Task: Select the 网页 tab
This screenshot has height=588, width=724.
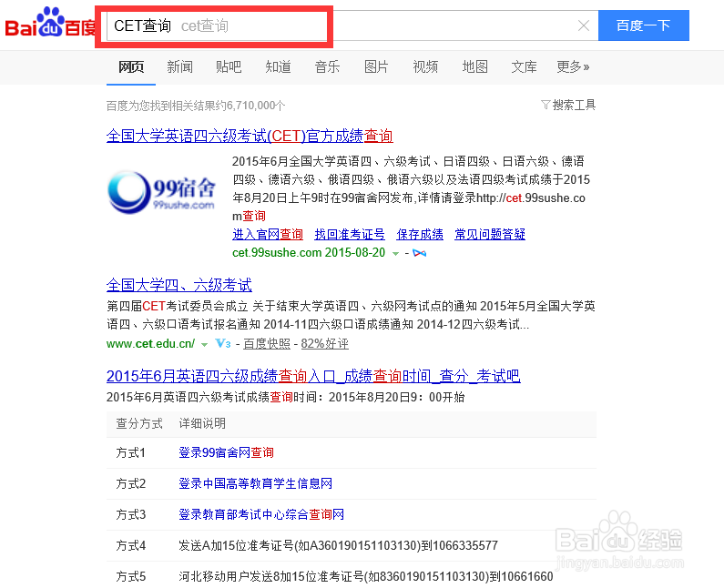Action: [131, 67]
